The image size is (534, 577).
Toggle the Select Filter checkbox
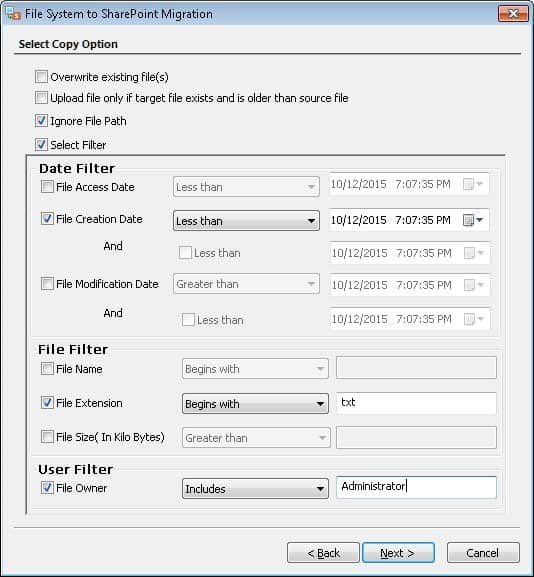(41, 145)
